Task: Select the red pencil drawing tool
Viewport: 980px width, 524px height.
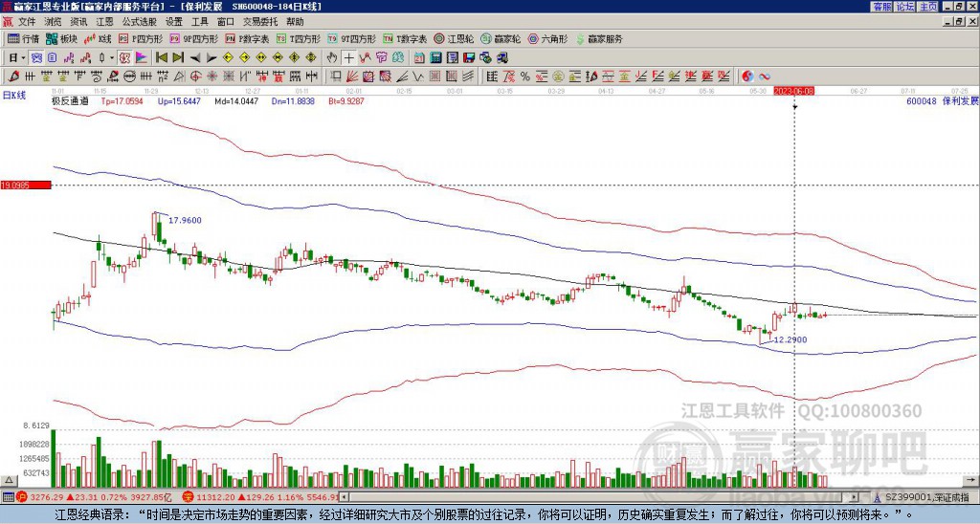Action: point(13,76)
